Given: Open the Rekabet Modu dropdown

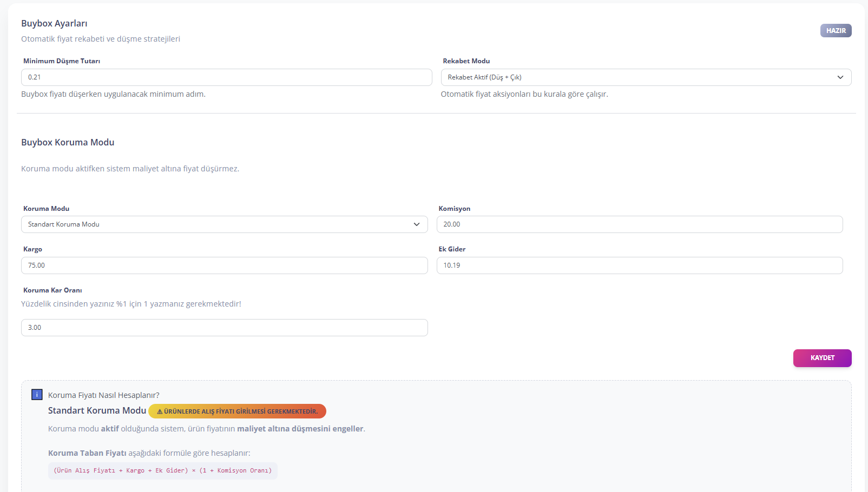Looking at the screenshot, I should 646,77.
